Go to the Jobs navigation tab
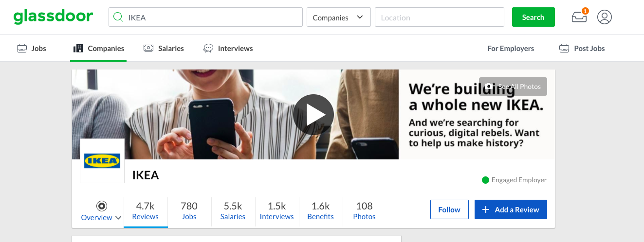Image resolution: width=644 pixels, height=242 pixels. (x=32, y=48)
